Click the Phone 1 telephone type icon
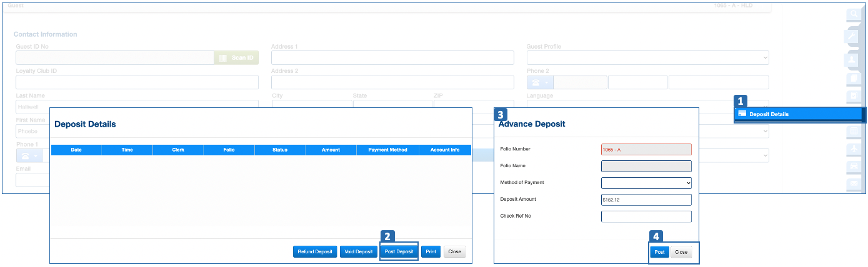The height and width of the screenshot is (267, 868). pos(29,155)
